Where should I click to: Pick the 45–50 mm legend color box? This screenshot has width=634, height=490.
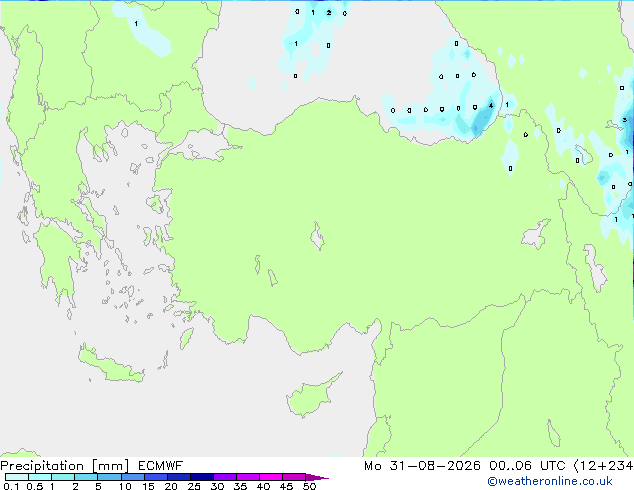click(x=294, y=477)
